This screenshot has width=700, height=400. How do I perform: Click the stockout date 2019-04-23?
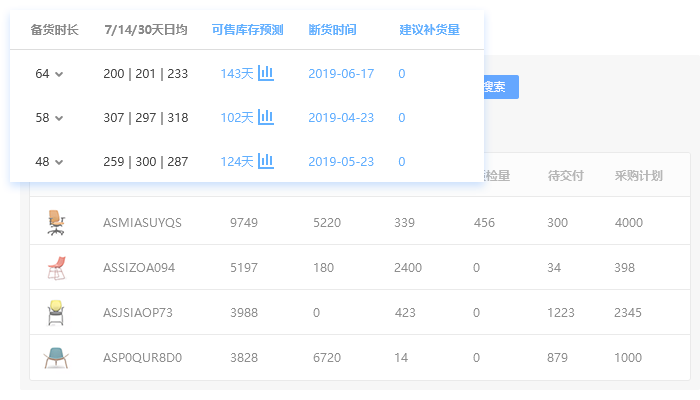click(x=341, y=118)
